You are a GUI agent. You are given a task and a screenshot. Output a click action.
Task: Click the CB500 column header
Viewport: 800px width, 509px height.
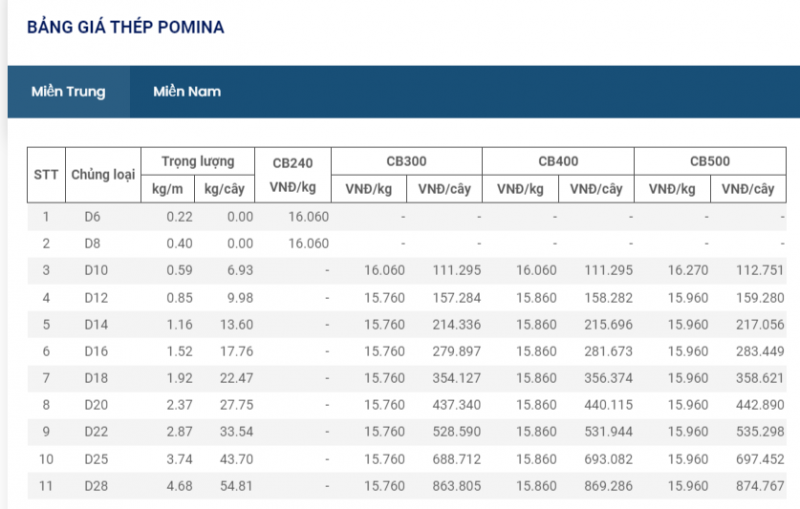tap(710, 161)
